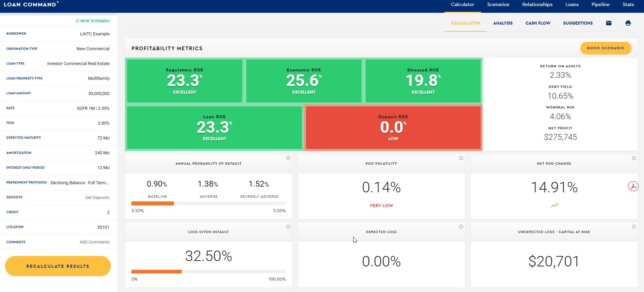Switch to the Analysis sub-tab
Screen dimensions: 644x292
[x=503, y=23]
